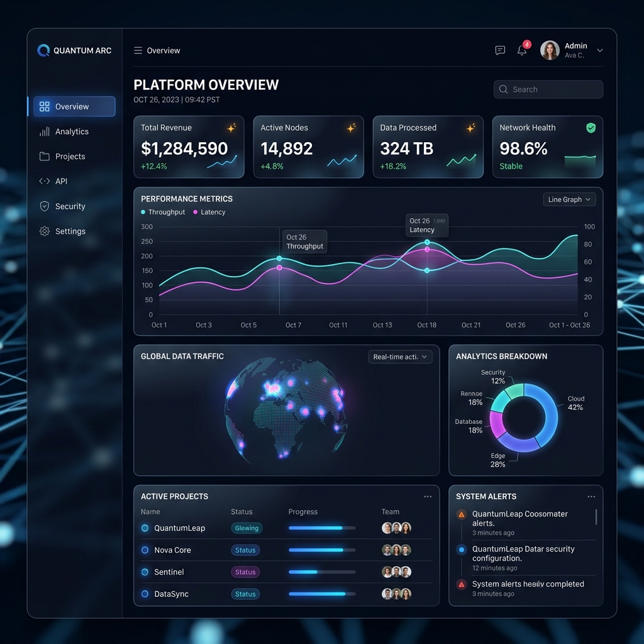The image size is (644, 644).
Task: Click the Sentinel team avatars
Action: [396, 572]
